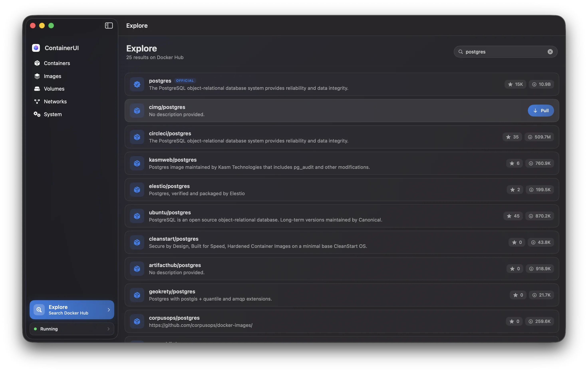Click the kasmweb/postgres cube icon
588x372 pixels.
[x=137, y=163]
